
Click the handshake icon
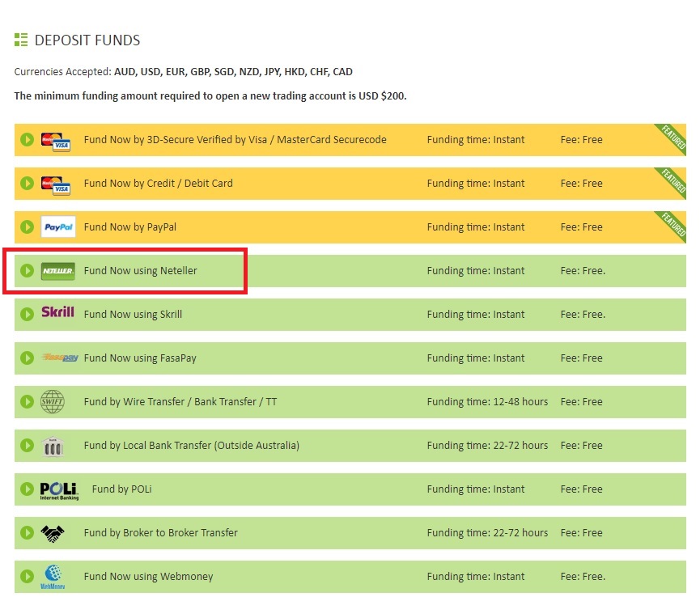pos(53,534)
